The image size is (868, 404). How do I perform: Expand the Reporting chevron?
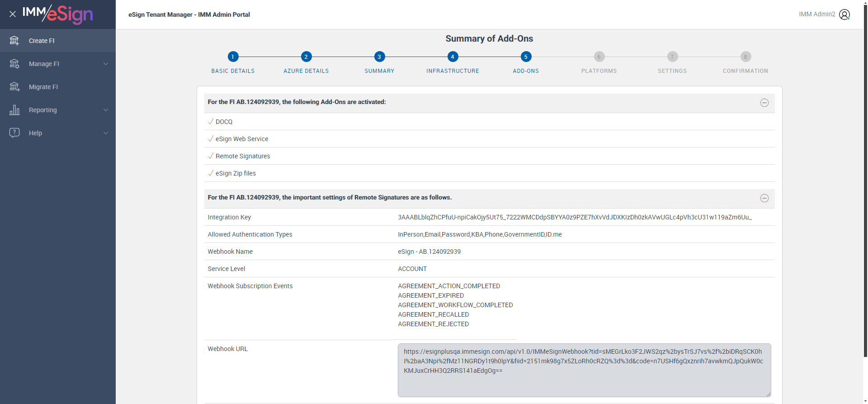106,110
